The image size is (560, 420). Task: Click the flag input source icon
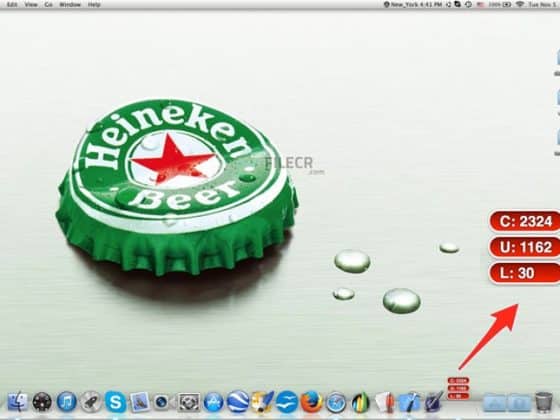pyautogui.click(x=481, y=4)
